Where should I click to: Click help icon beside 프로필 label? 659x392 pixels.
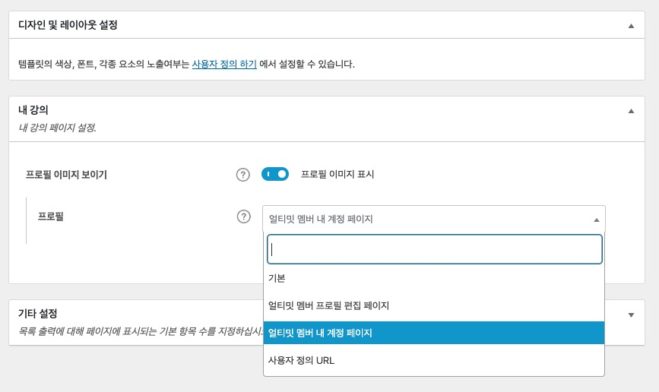click(x=243, y=217)
